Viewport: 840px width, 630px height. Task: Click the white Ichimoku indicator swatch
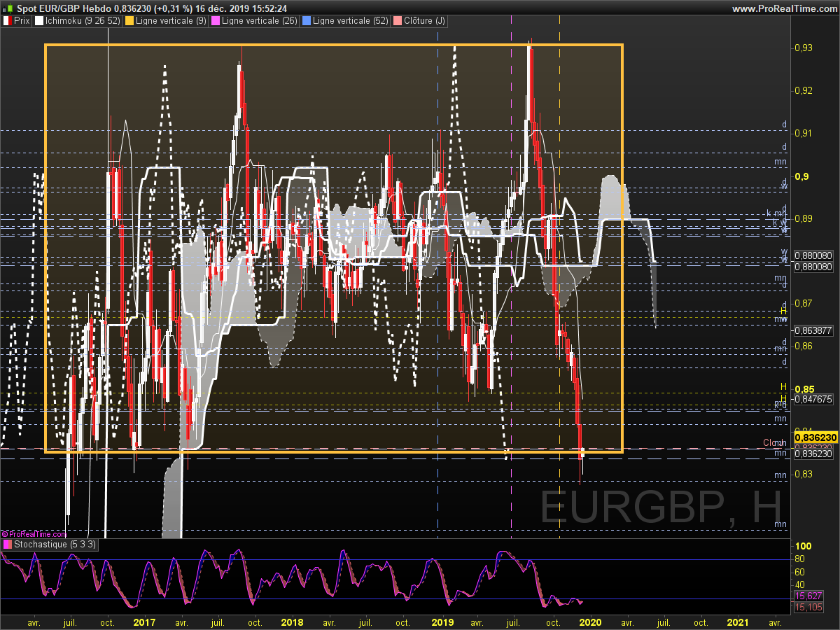click(38, 22)
